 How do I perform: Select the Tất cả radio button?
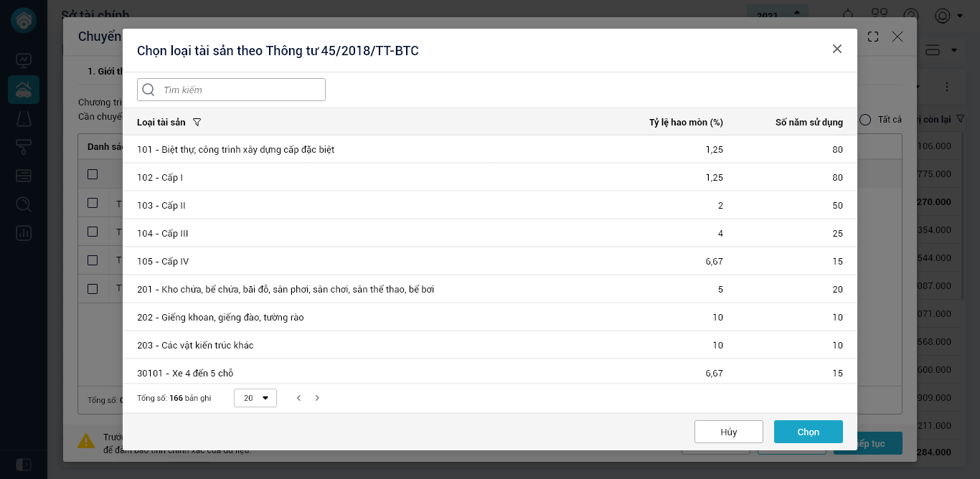(865, 120)
